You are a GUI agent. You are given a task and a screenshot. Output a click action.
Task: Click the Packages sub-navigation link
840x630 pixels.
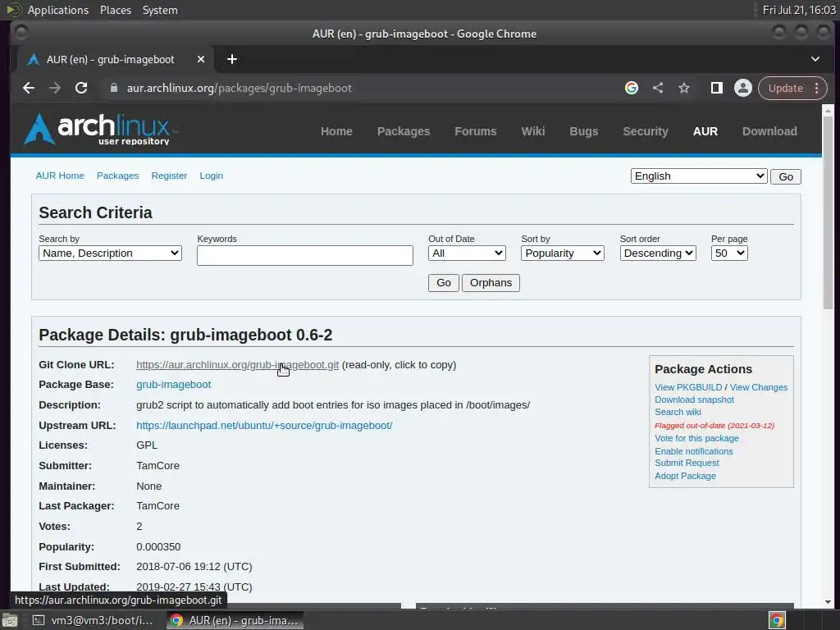click(118, 176)
